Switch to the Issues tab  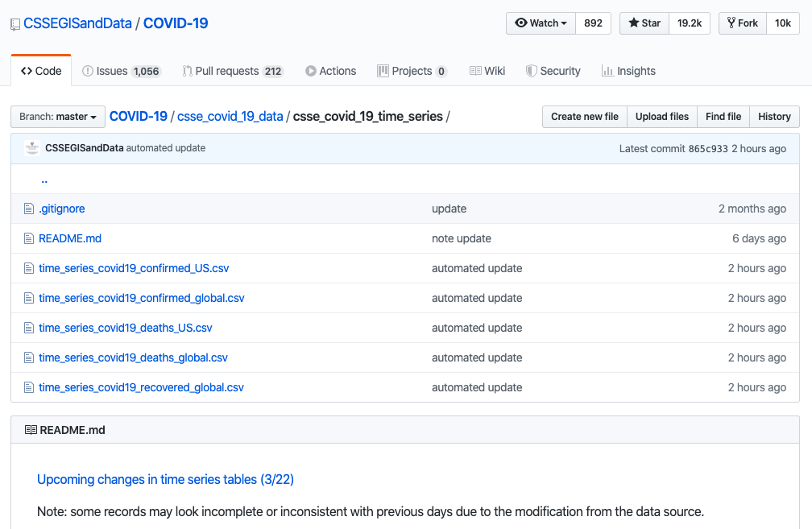coord(121,71)
